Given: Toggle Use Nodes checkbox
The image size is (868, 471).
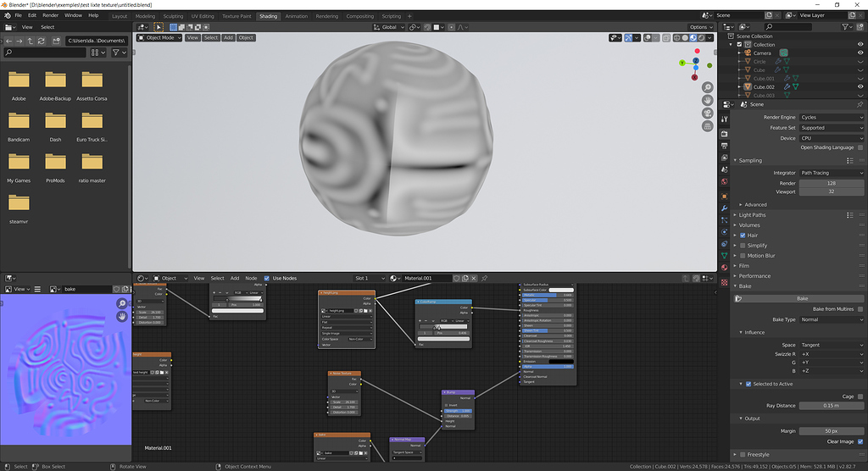Looking at the screenshot, I should pos(267,279).
